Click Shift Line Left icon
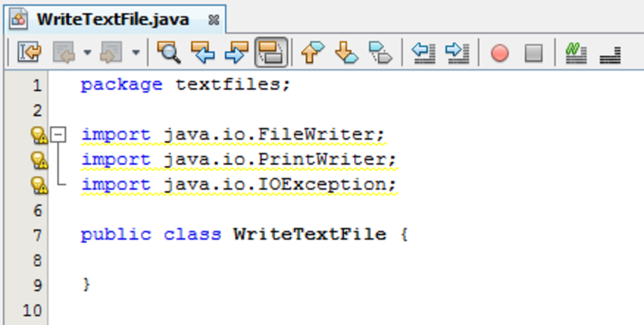 click(423, 53)
